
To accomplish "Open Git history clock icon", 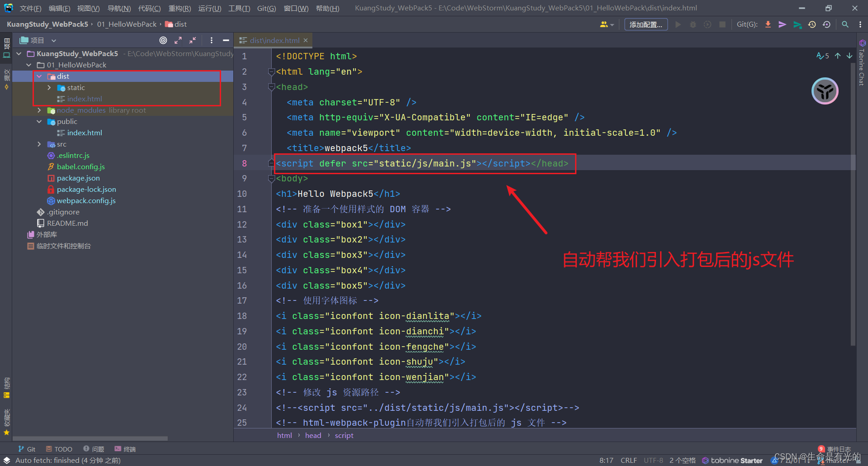I will [812, 24].
